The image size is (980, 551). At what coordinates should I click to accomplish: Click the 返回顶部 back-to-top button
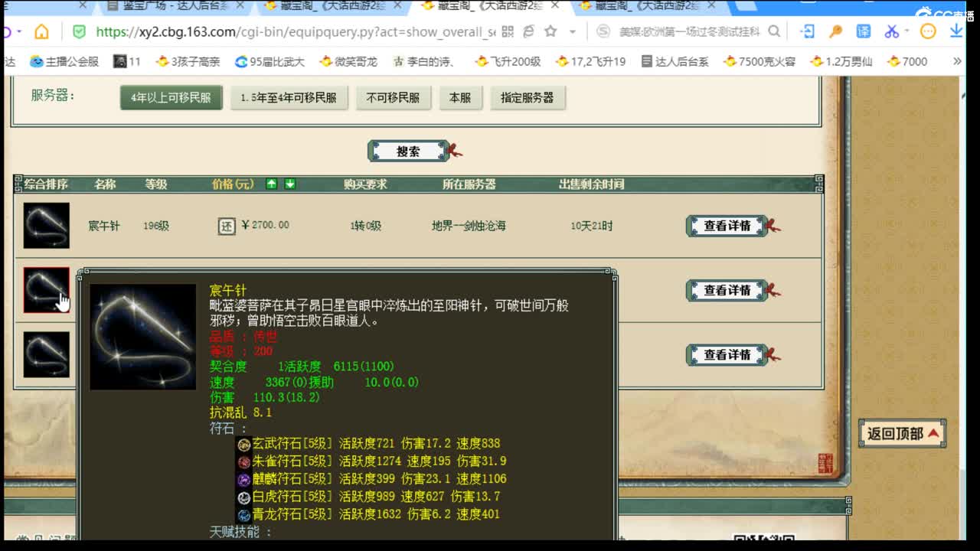click(x=903, y=434)
